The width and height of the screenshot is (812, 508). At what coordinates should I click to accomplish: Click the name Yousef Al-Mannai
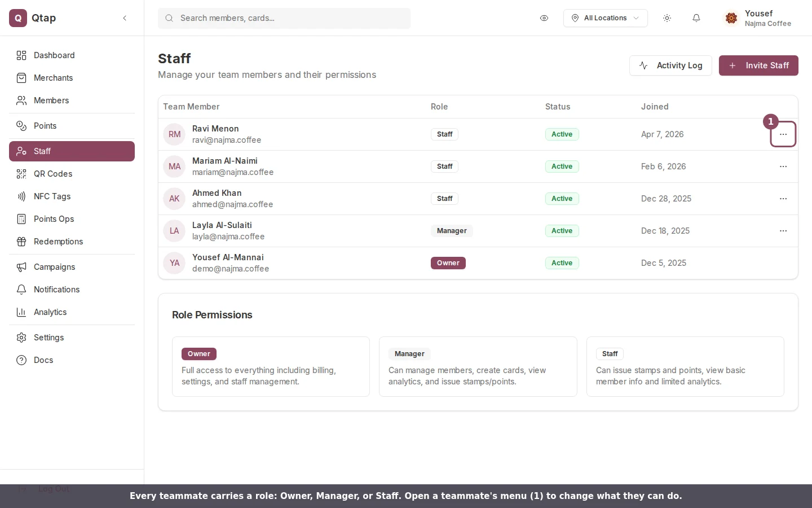pos(228,257)
